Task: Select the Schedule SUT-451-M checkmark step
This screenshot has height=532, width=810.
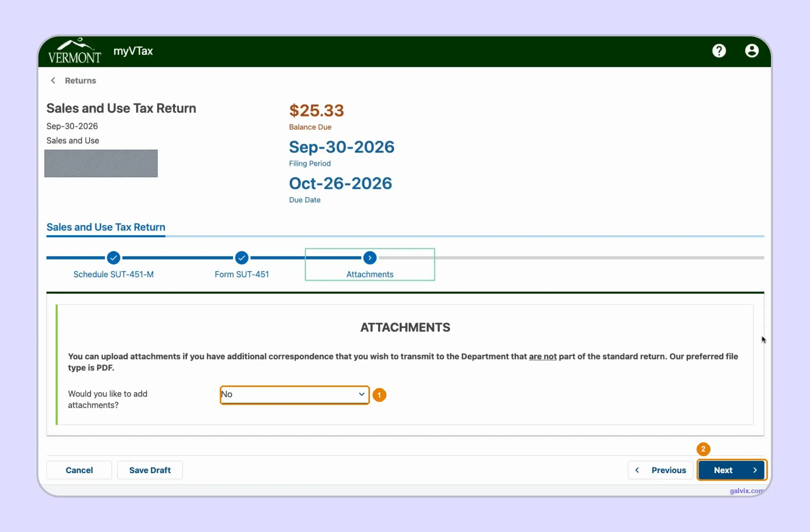Action: pyautogui.click(x=113, y=258)
